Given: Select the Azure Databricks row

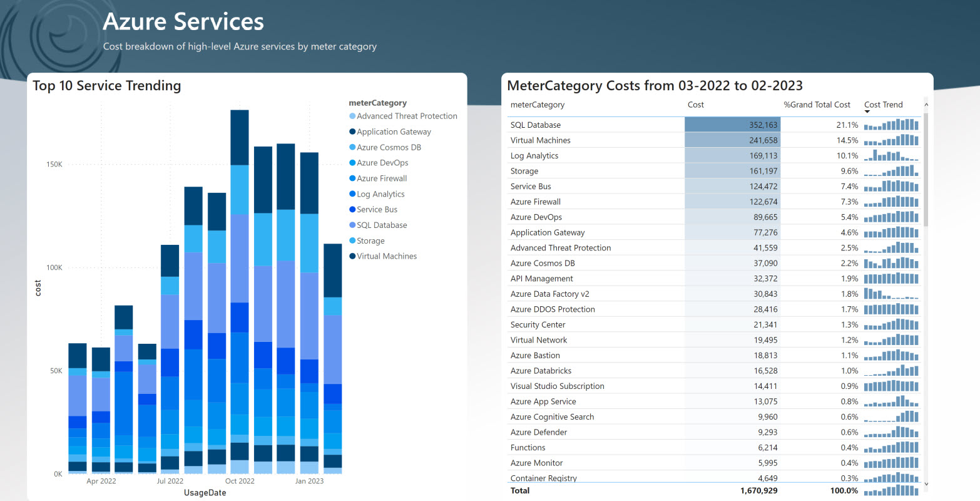Looking at the screenshot, I should 714,371.
